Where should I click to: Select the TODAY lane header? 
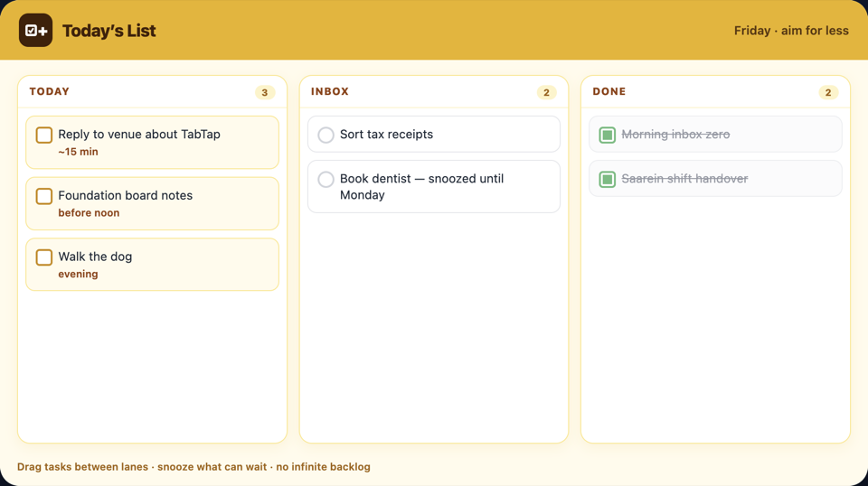49,92
